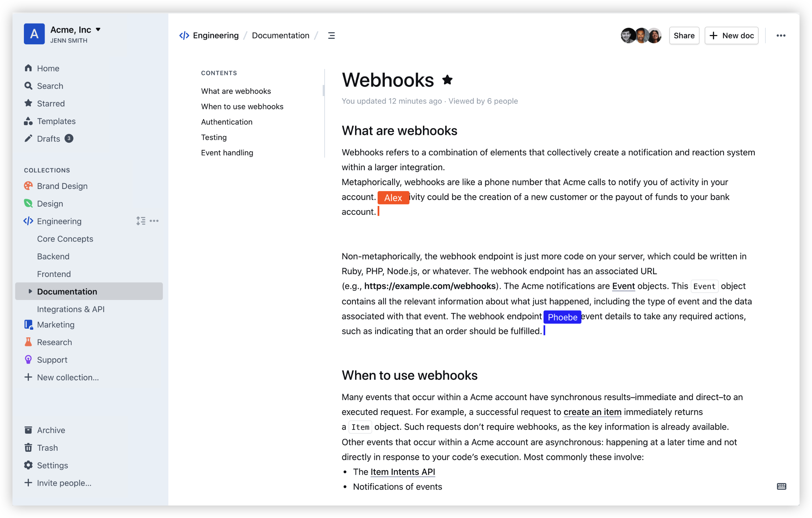
Task: Go to Templates in sidebar
Action: (56, 121)
